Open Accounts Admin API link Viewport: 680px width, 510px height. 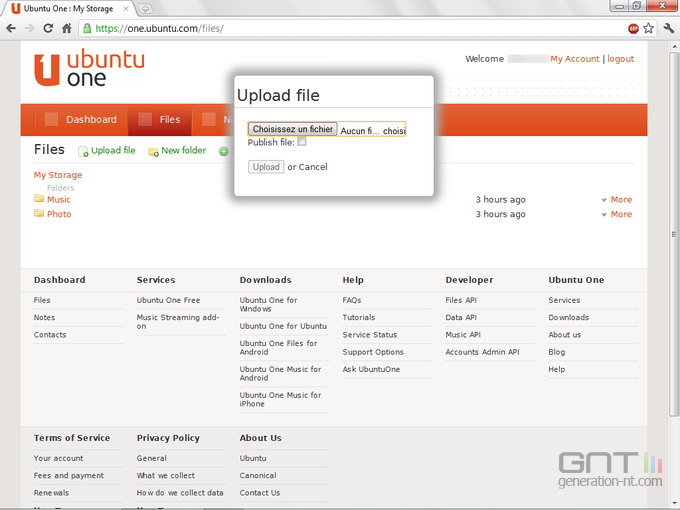482,352
